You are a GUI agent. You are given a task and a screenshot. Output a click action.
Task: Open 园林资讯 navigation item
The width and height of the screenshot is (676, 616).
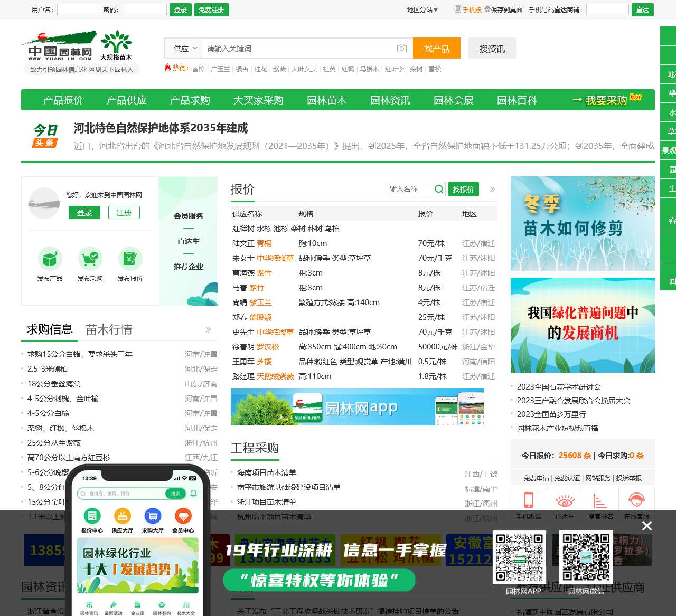tap(390, 100)
